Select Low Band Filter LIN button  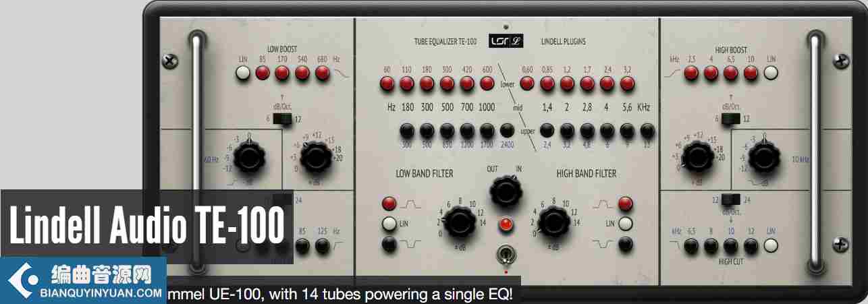pos(389,224)
